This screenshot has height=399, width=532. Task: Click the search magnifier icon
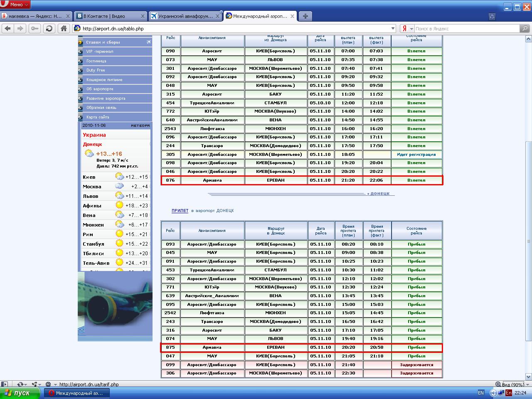click(525, 29)
